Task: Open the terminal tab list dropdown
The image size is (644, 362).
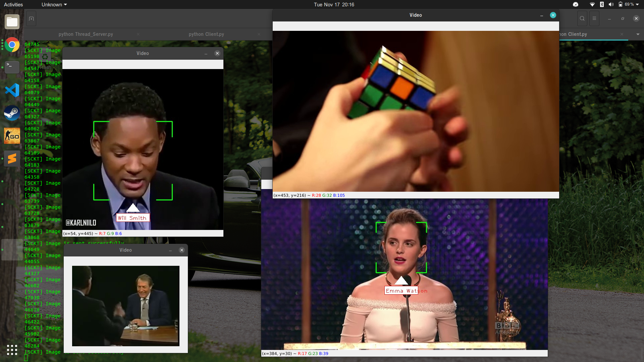Action: click(x=638, y=34)
